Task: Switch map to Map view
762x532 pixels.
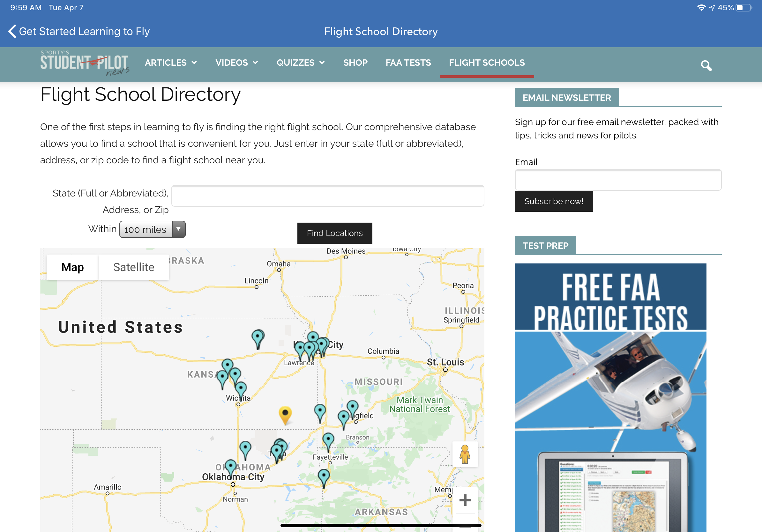Action: [x=72, y=267]
